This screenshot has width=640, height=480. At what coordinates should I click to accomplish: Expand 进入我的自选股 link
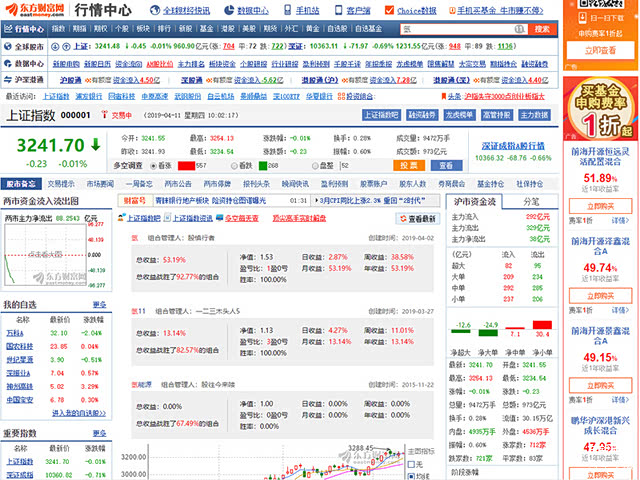point(78,412)
